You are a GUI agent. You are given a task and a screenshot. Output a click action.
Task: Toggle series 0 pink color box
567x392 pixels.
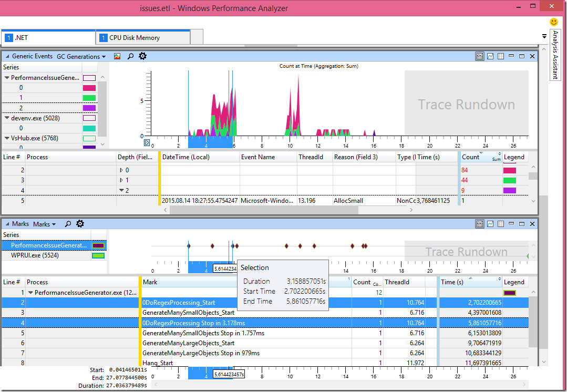point(89,88)
